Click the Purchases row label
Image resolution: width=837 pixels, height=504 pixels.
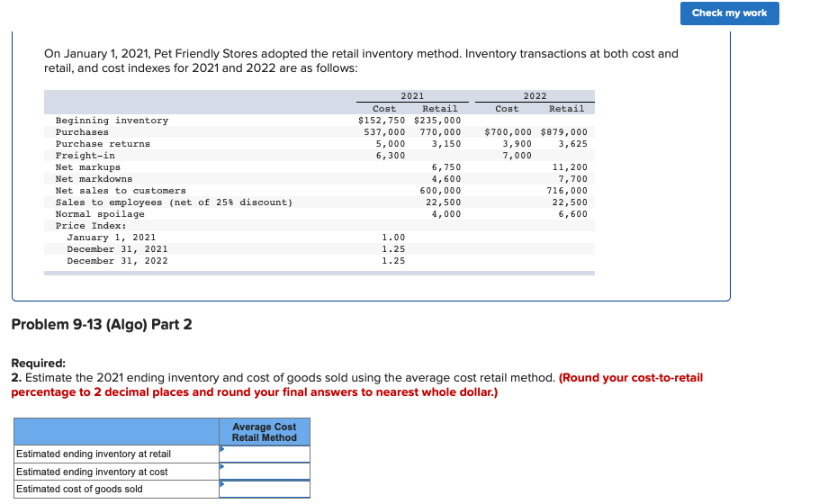point(82,132)
